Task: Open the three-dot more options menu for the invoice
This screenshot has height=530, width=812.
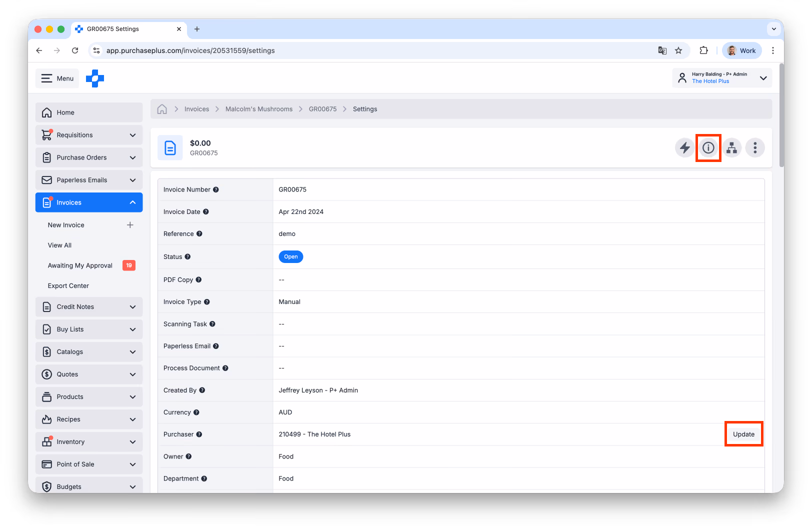Action: coord(755,147)
